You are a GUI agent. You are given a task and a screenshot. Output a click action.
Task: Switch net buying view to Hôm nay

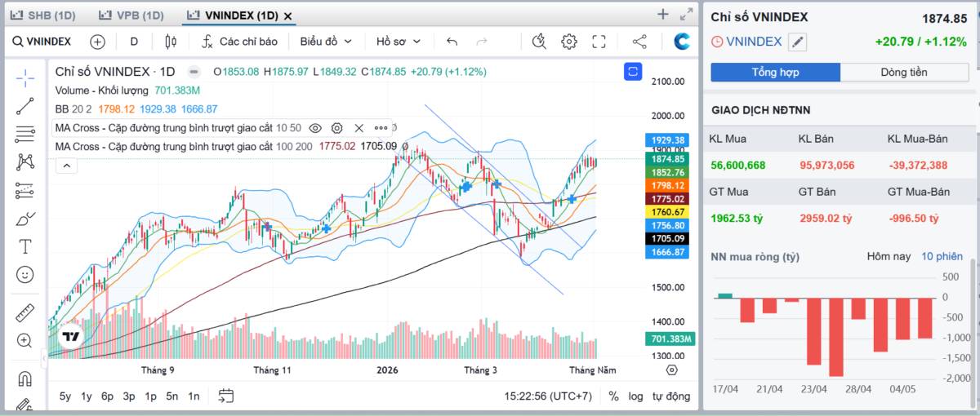pos(889,256)
